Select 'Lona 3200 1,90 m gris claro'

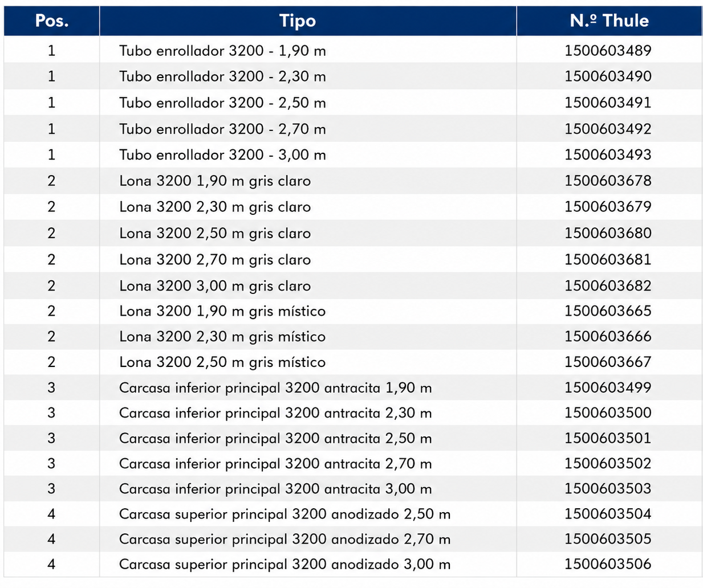click(x=215, y=181)
